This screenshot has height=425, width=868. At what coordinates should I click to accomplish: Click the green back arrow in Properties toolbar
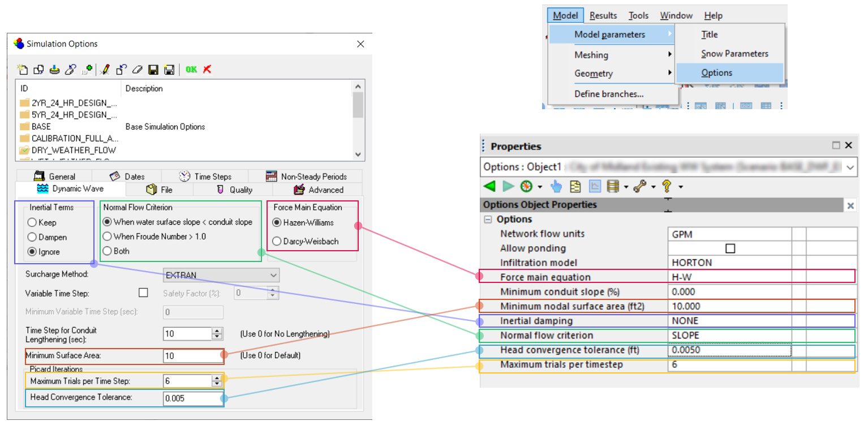coord(489,186)
